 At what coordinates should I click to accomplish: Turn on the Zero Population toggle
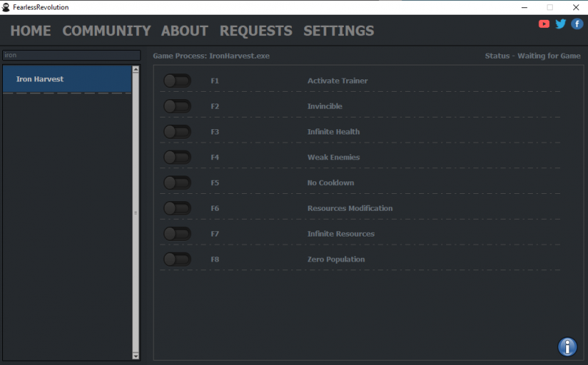pyautogui.click(x=177, y=259)
